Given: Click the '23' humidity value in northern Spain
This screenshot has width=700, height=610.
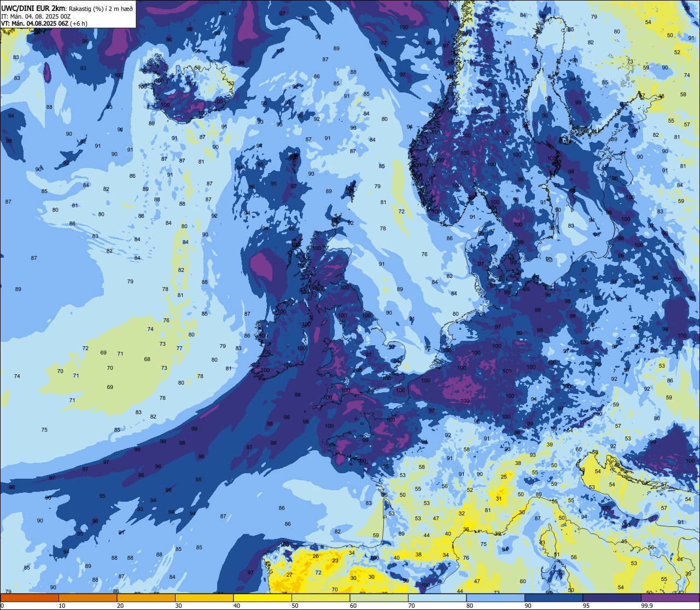Looking at the screenshot, I should pyautogui.click(x=335, y=560).
